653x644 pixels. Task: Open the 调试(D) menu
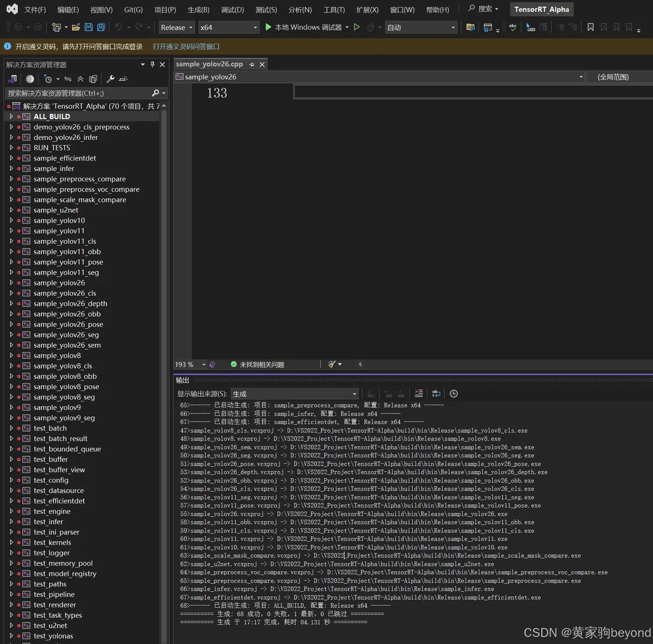(x=232, y=10)
